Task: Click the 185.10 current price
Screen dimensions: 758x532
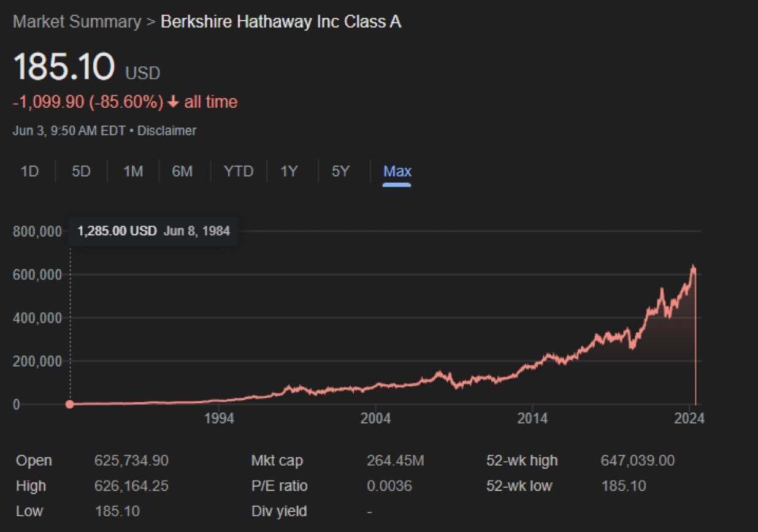Action: 64,67
